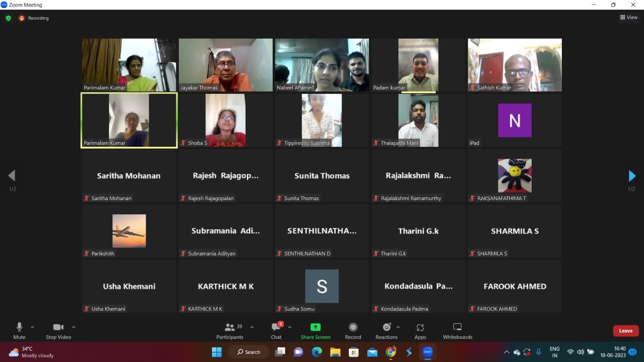Open clock showing 16:40 date
Screen dimensions: 644x362
coord(613,352)
